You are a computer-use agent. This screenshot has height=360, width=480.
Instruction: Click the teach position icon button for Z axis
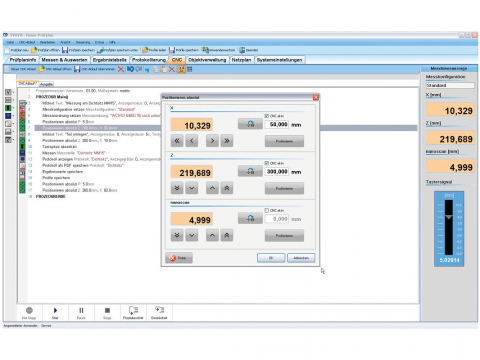coord(250,171)
